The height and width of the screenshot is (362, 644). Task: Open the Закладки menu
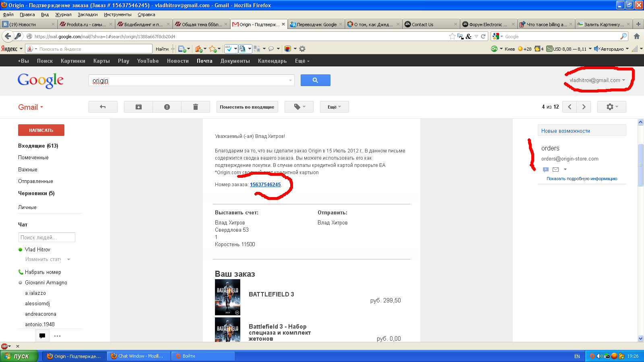(88, 14)
